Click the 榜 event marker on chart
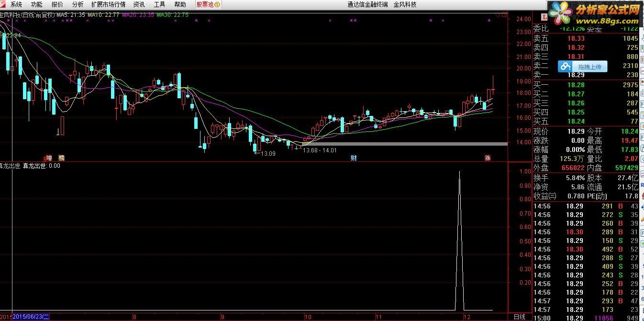 pyautogui.click(x=61, y=158)
